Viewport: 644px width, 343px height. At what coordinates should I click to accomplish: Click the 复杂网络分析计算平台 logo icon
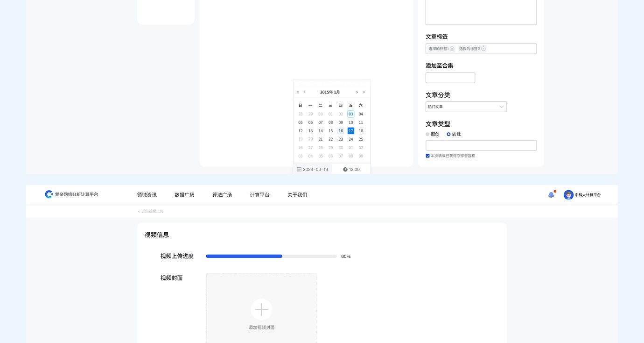pyautogui.click(x=49, y=194)
